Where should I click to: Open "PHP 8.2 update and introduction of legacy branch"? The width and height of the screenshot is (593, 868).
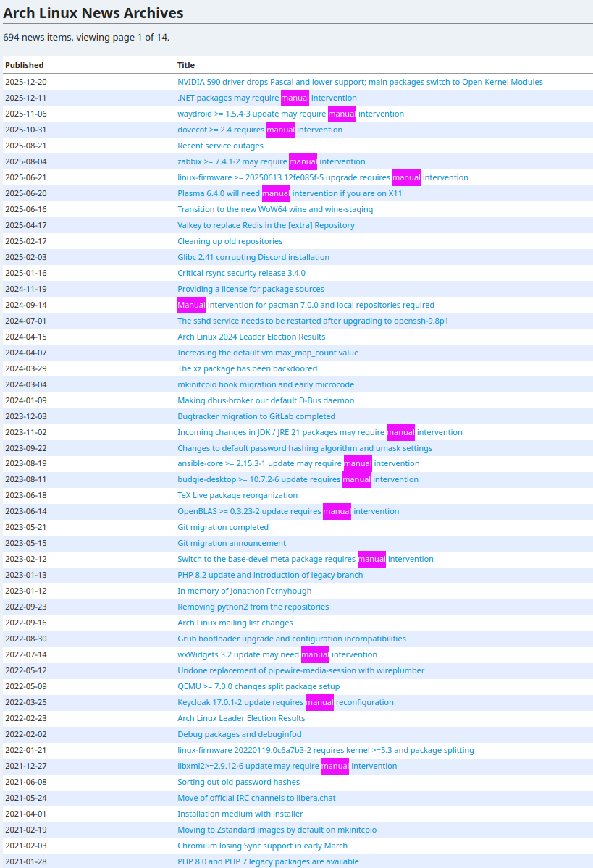tap(270, 575)
